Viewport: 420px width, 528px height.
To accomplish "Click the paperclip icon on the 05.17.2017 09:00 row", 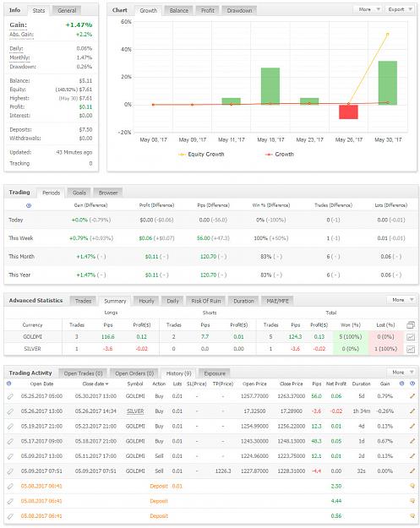I will (10, 442).
